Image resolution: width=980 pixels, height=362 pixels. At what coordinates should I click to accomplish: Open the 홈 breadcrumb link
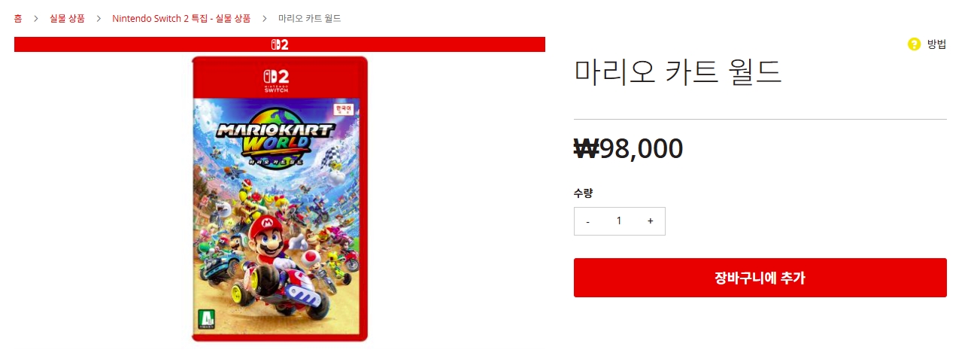18,18
